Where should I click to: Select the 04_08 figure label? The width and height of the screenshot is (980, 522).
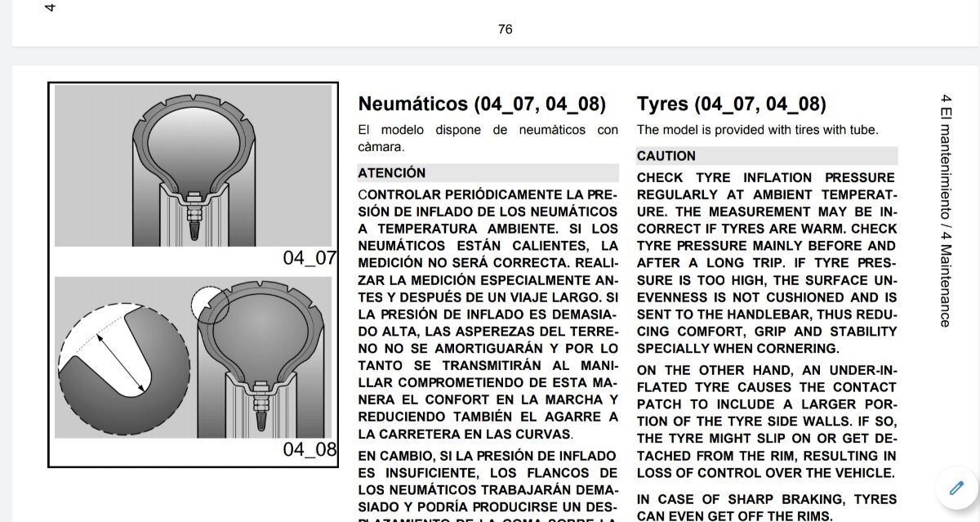(x=310, y=450)
